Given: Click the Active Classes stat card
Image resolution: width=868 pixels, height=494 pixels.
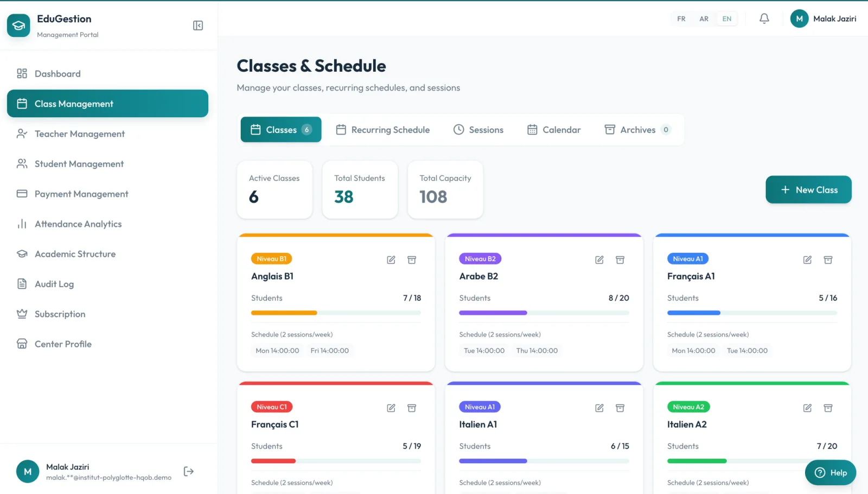Looking at the screenshot, I should point(275,189).
